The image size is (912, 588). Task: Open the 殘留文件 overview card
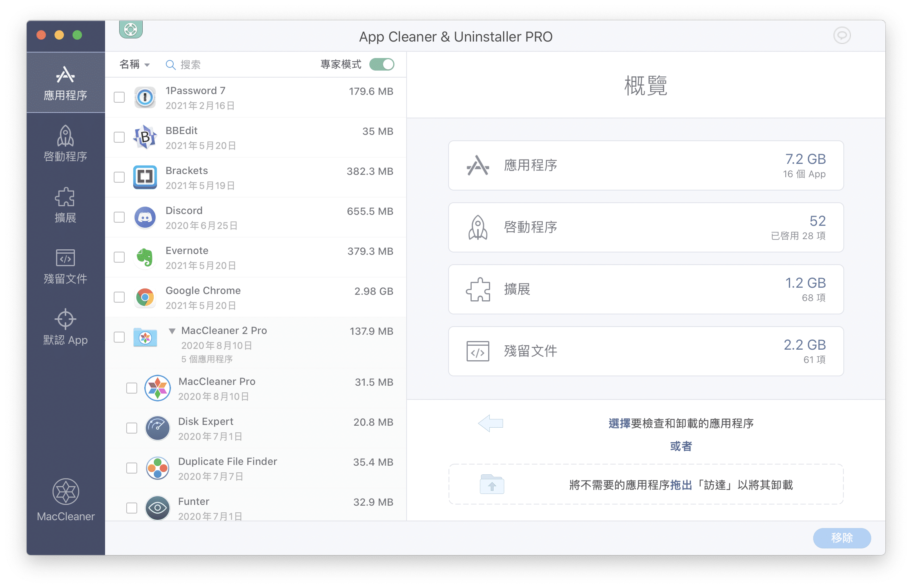tap(645, 351)
